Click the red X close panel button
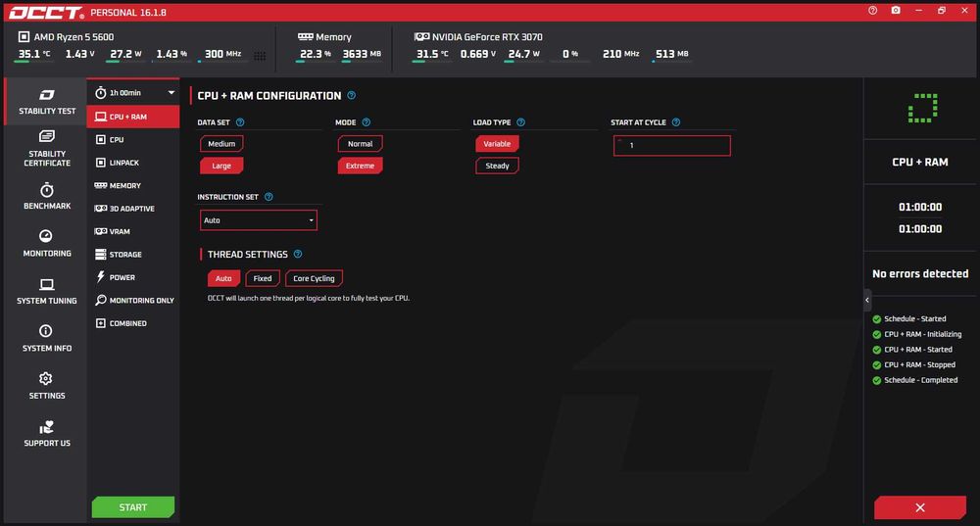Viewport: 980px width, 526px height. pos(920,507)
